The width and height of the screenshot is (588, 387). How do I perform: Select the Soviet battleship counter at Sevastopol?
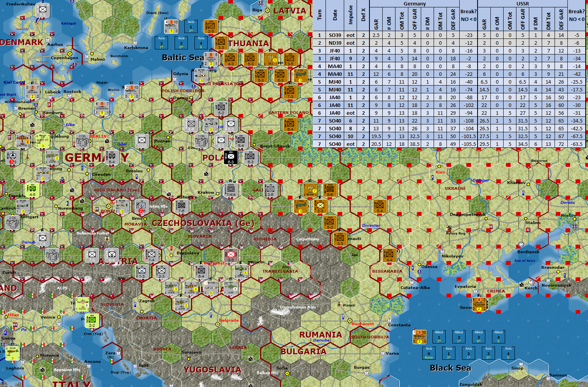click(x=479, y=304)
